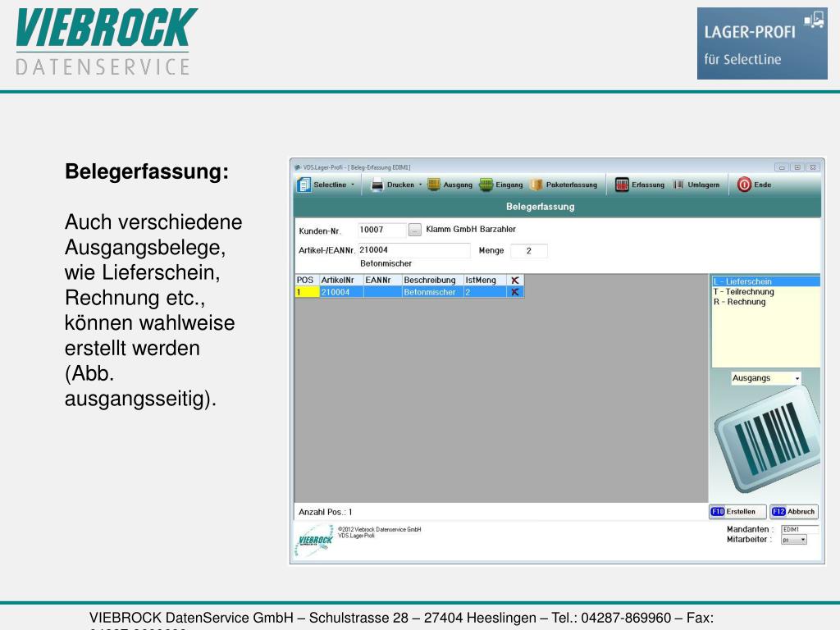Open customer lookup ellipsis button
The image size is (840, 630).
pyautogui.click(x=414, y=230)
